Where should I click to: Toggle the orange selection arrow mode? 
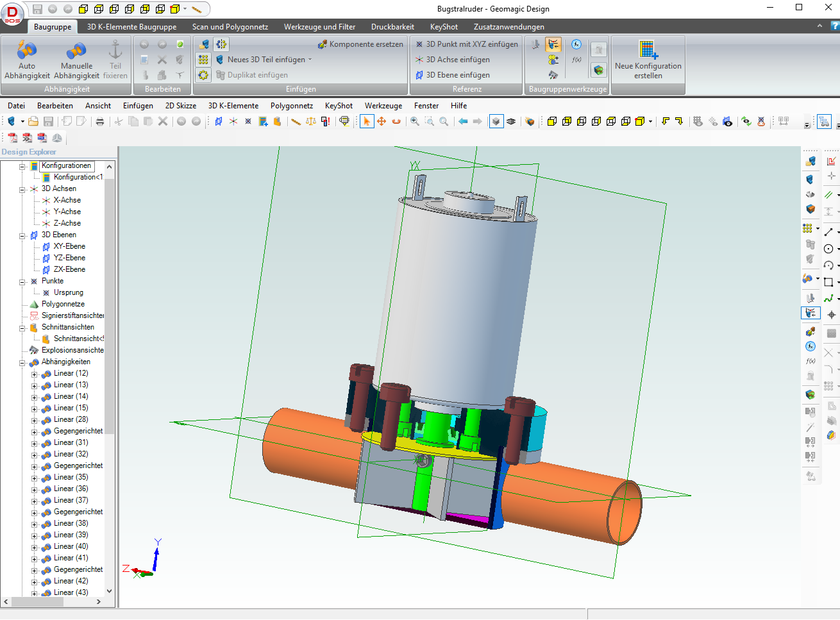[x=367, y=121]
